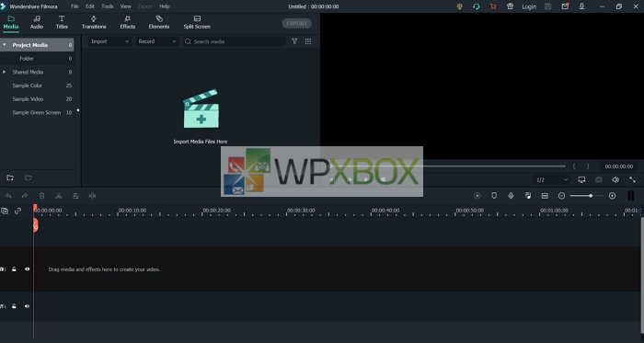This screenshot has width=644, height=343.
Task: Click the subtitle/caption icon in timeline toolbar
Action: (x=545, y=196)
